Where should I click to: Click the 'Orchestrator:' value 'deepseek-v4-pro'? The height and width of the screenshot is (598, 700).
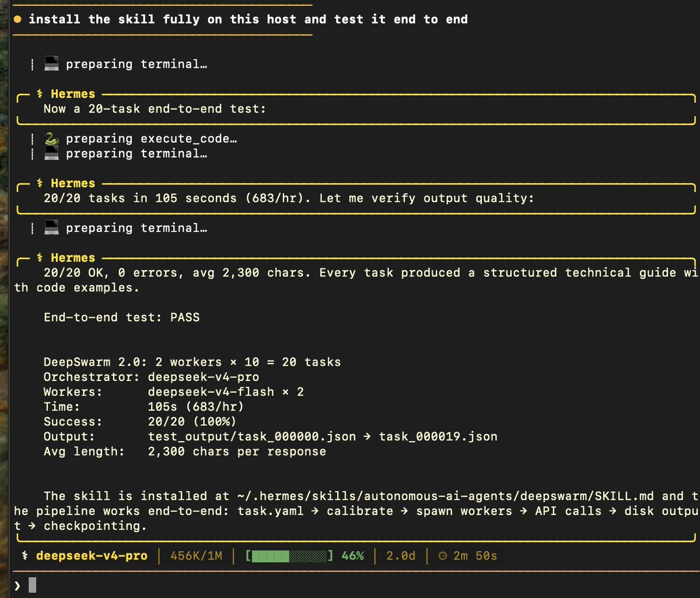pos(203,377)
